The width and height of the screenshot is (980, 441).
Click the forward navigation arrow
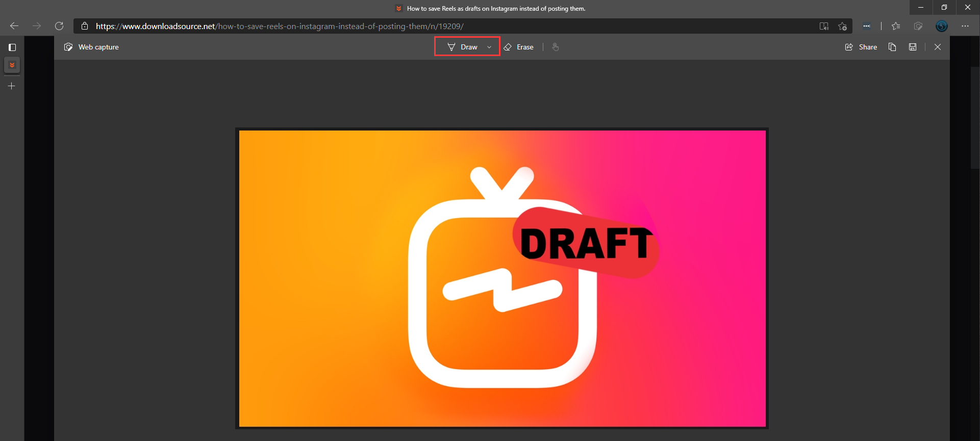[37, 26]
